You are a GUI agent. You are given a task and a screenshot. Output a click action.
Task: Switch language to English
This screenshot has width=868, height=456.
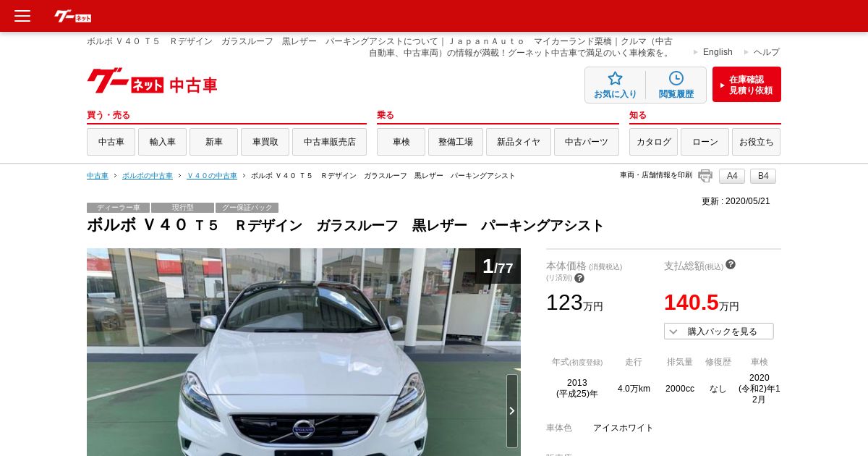pos(718,52)
